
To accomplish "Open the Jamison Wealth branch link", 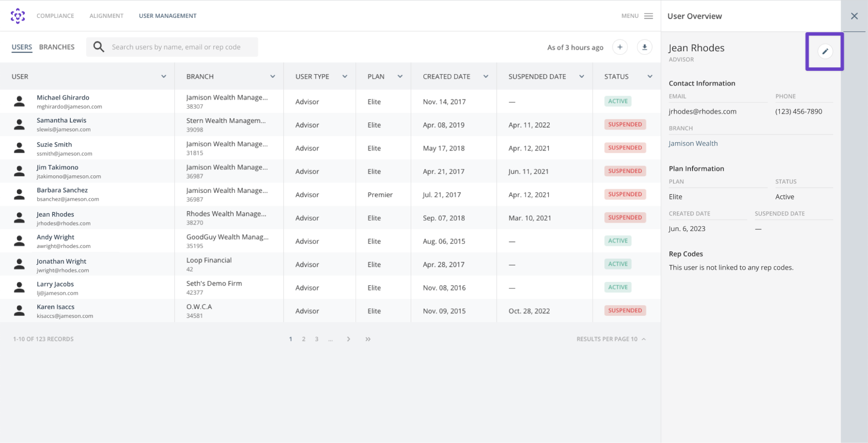I will 693,143.
